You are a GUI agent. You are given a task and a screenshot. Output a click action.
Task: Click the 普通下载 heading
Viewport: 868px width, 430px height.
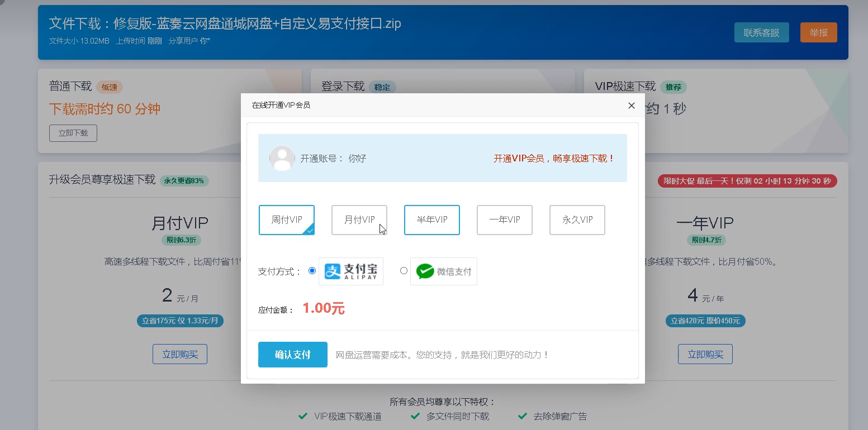tap(70, 87)
